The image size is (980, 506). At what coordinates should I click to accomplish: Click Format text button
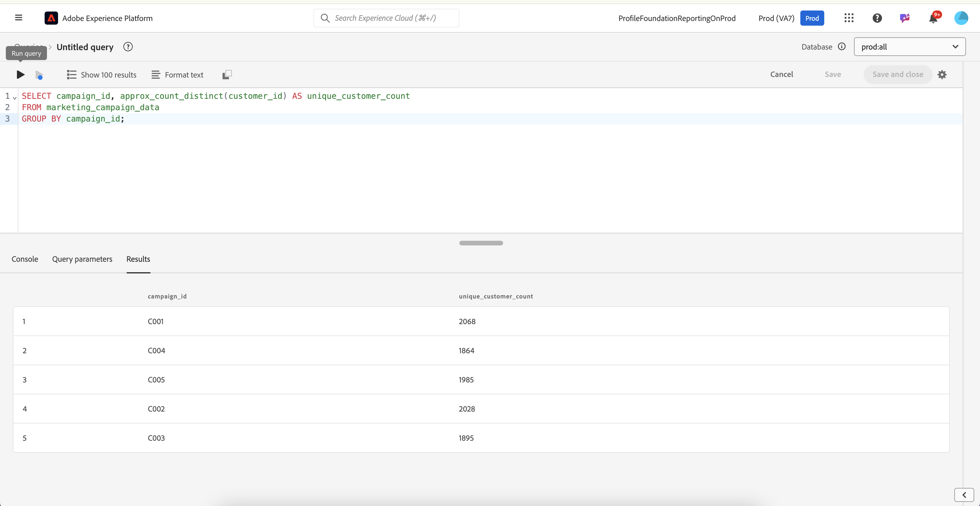pyautogui.click(x=177, y=75)
